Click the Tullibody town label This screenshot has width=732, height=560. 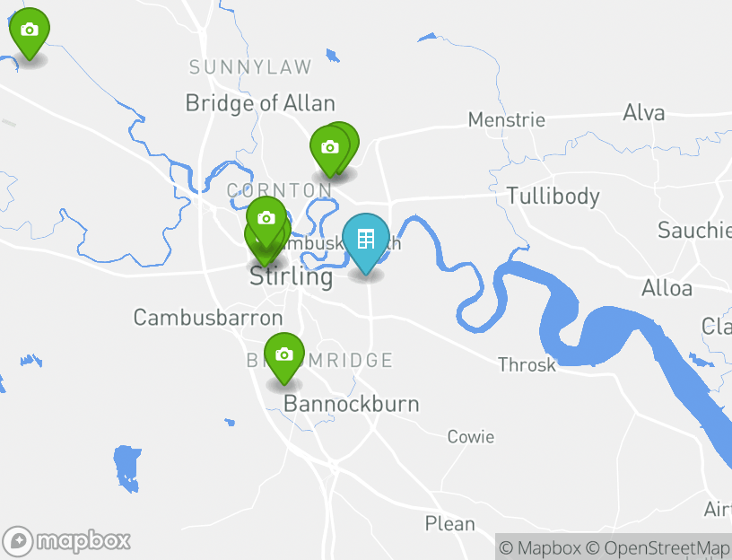click(x=553, y=197)
